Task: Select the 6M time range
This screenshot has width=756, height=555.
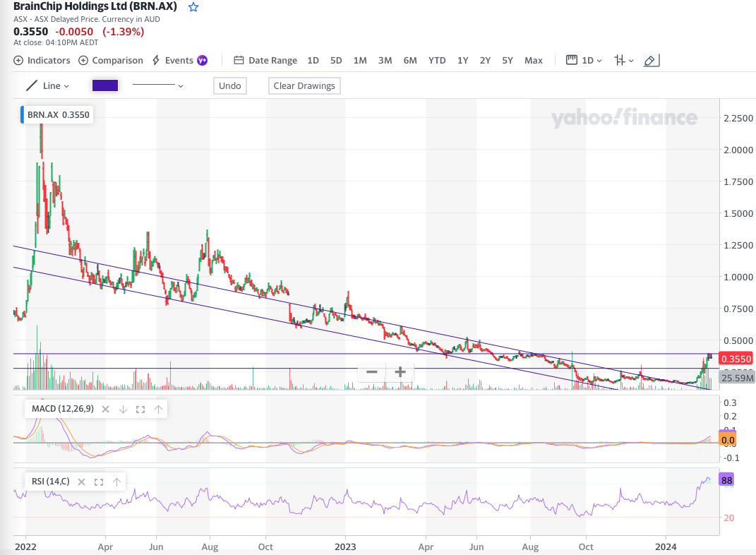Action: click(410, 61)
